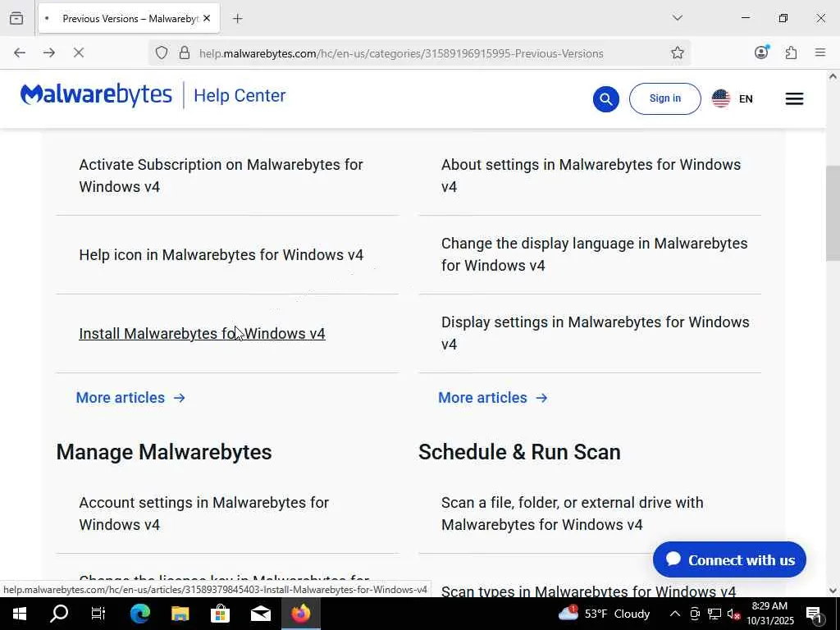Open a new browser tab
The height and width of the screenshot is (630, 840).
tap(237, 19)
